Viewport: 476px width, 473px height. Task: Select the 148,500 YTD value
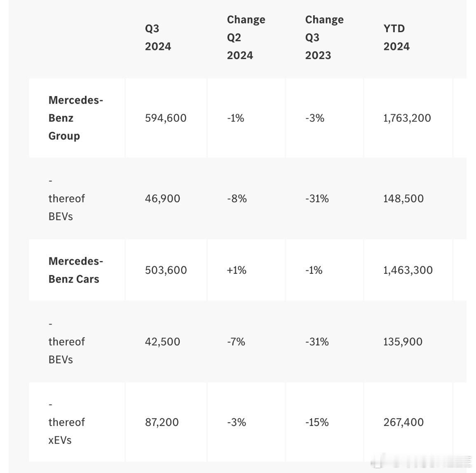point(403,198)
